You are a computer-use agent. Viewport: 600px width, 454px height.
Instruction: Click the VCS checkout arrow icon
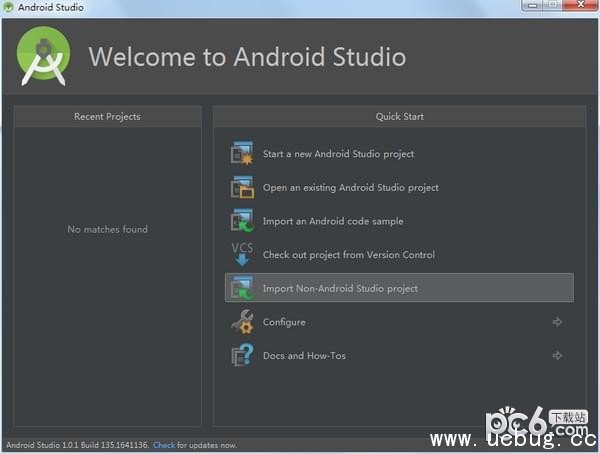click(242, 254)
